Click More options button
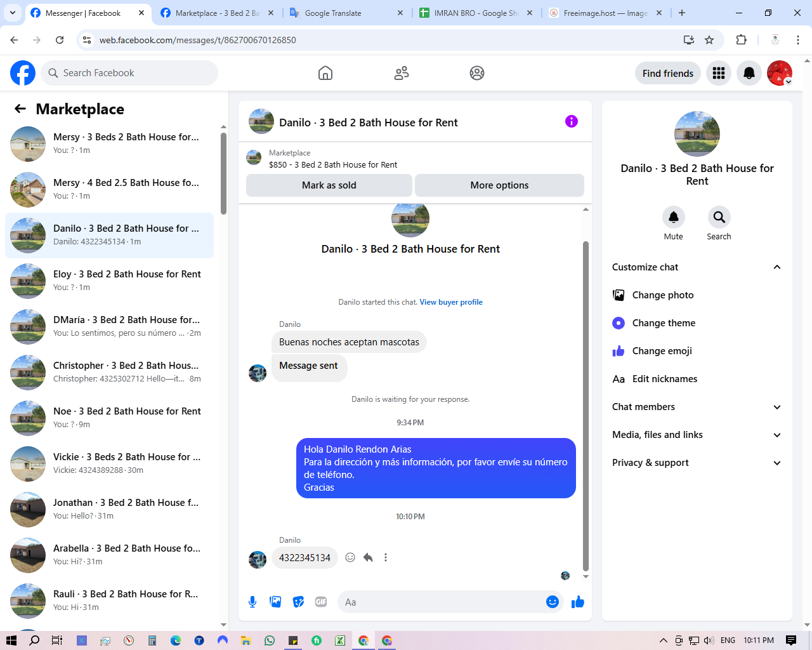This screenshot has width=812, height=650. 499,185
